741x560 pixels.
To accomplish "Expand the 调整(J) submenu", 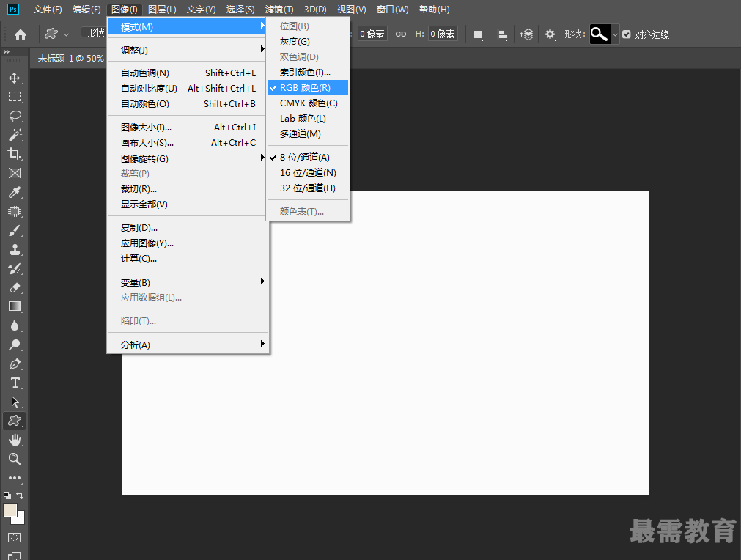I will pos(188,50).
